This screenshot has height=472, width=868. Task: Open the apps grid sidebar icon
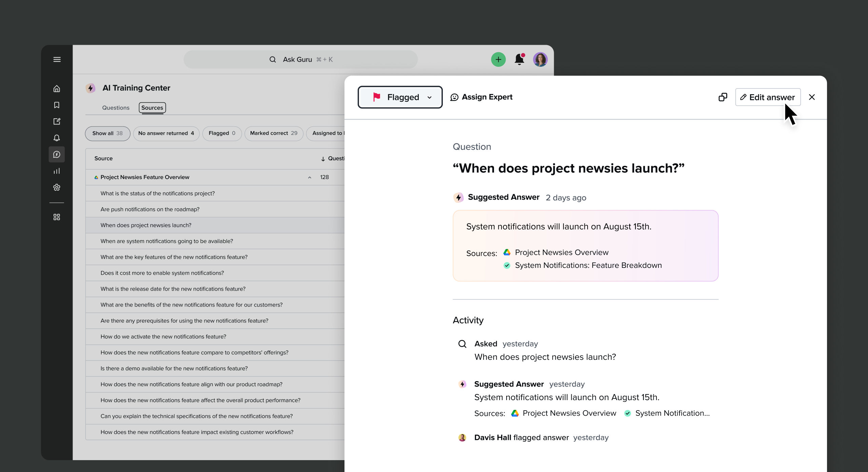tap(57, 217)
